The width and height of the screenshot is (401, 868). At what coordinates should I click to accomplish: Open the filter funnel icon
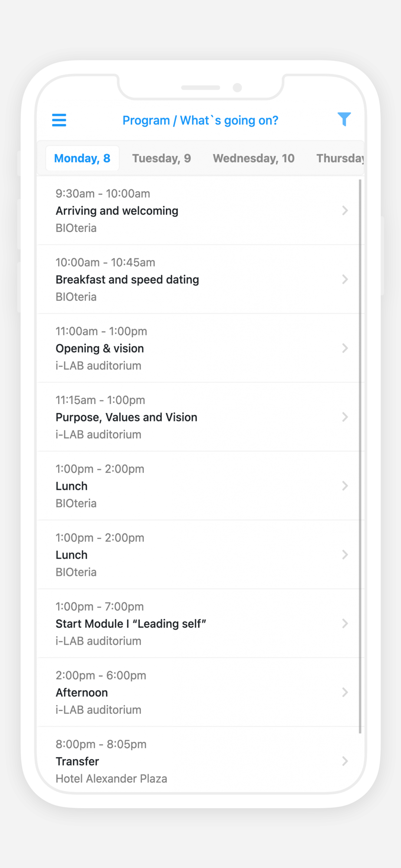(344, 119)
